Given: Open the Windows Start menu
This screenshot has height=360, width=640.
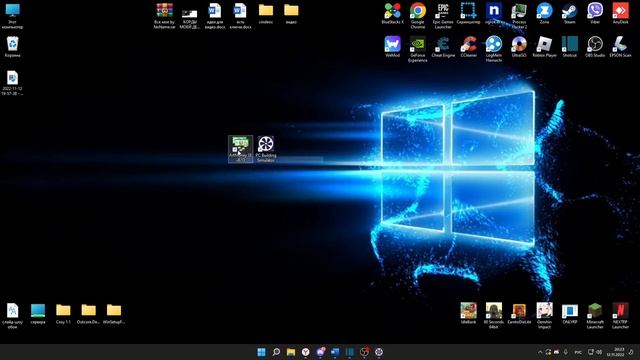Looking at the screenshot, I should coord(261,352).
